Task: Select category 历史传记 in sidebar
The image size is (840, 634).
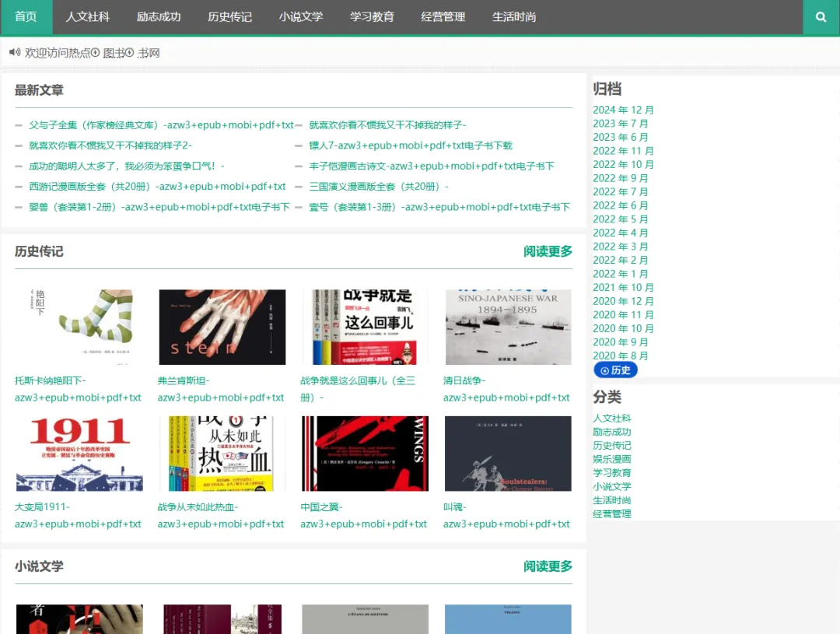Action: point(612,445)
